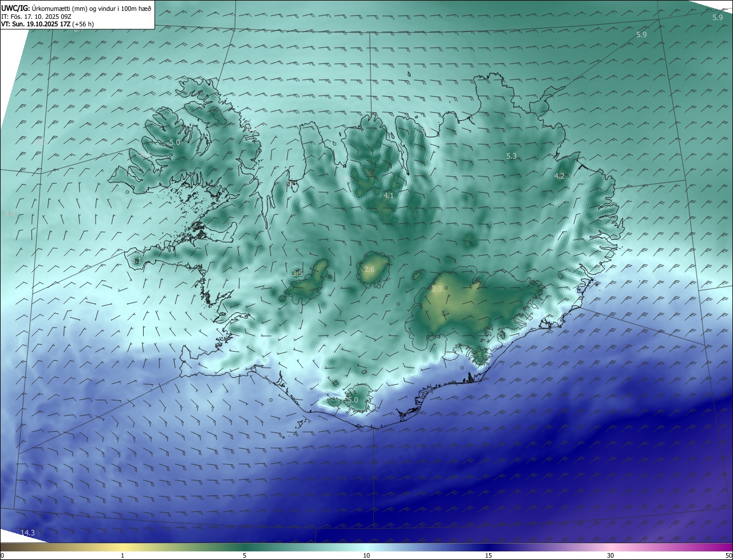Screen dimensions: 733x560
Task: Click the 8.0 value at the western map edge
Action: pos(10,214)
